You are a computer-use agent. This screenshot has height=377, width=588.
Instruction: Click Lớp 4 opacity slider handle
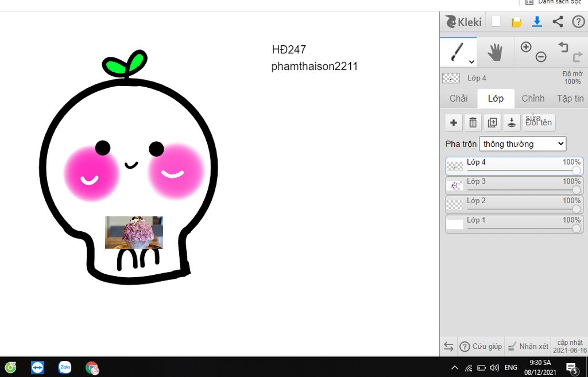tap(577, 171)
